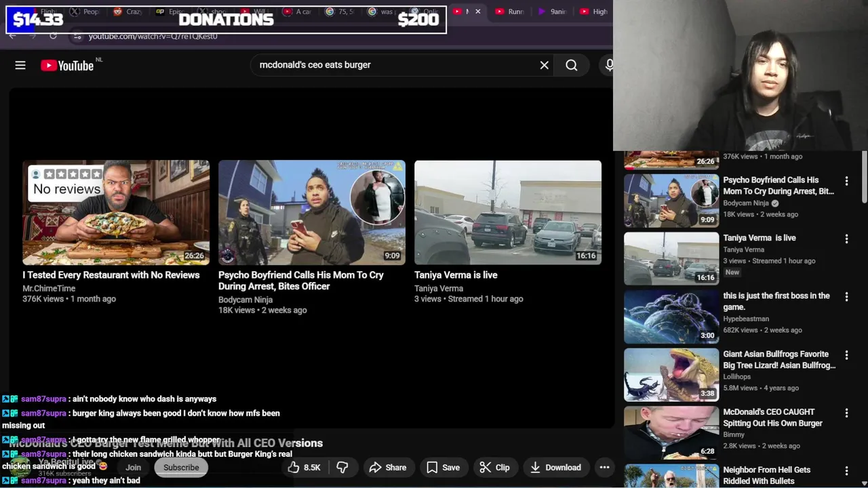Open options menu for Asian Bullfrogs video
868x488 pixels.
tap(846, 355)
